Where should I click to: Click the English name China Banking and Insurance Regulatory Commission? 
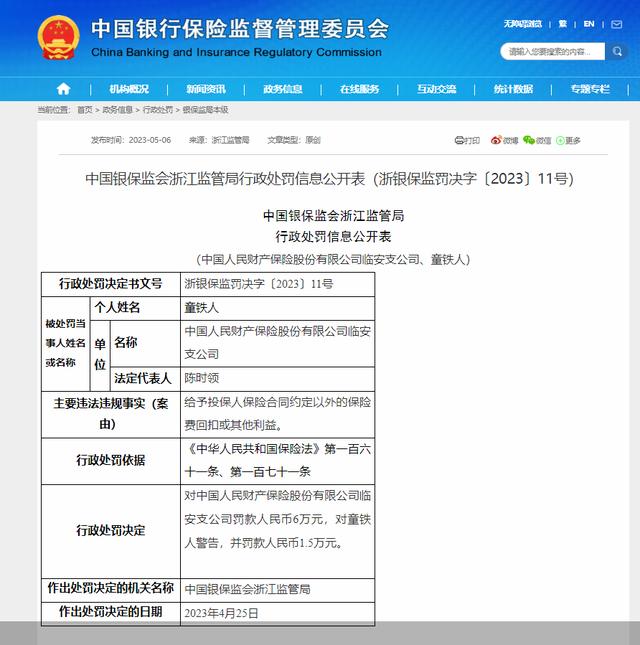237,53
